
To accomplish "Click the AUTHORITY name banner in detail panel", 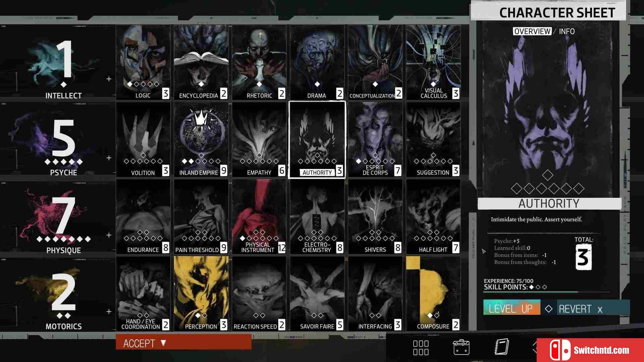I will point(549,203).
